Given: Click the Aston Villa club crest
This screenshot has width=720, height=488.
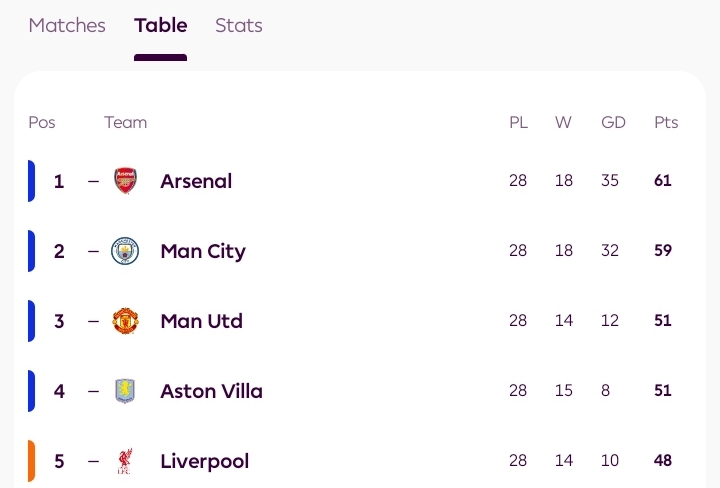Looking at the screenshot, I should (x=125, y=391).
